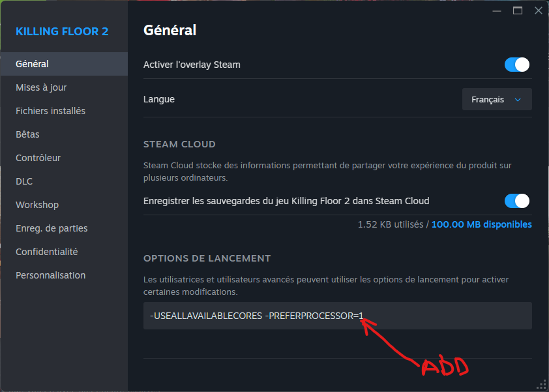Image resolution: width=549 pixels, height=392 pixels.
Task: Turn off Steam Cloud save toggle
Action: [517, 201]
